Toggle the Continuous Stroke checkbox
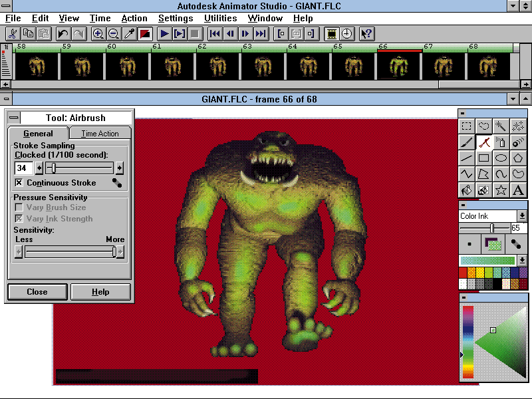The width and height of the screenshot is (532, 399). (19, 183)
